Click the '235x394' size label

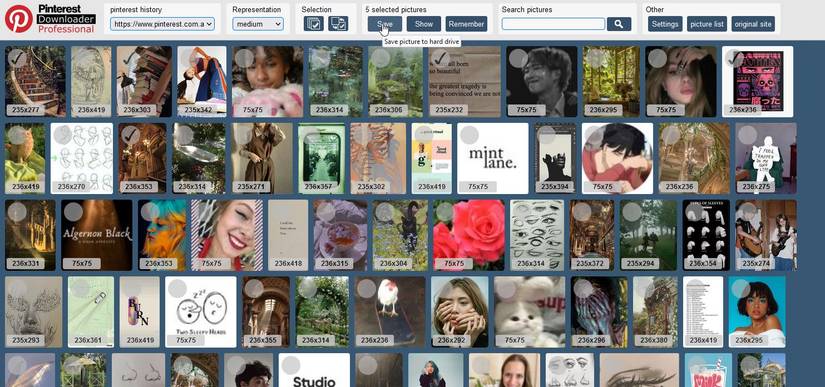point(556,187)
